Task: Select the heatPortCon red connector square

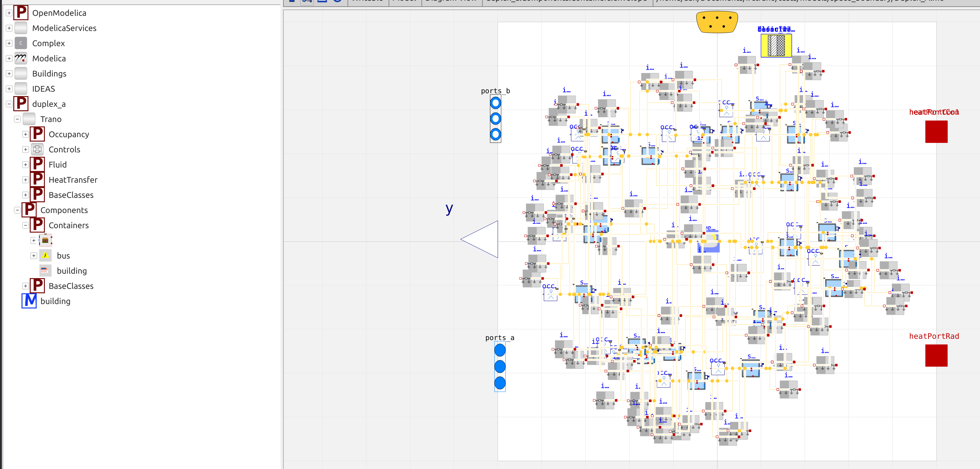Action: [x=936, y=132]
